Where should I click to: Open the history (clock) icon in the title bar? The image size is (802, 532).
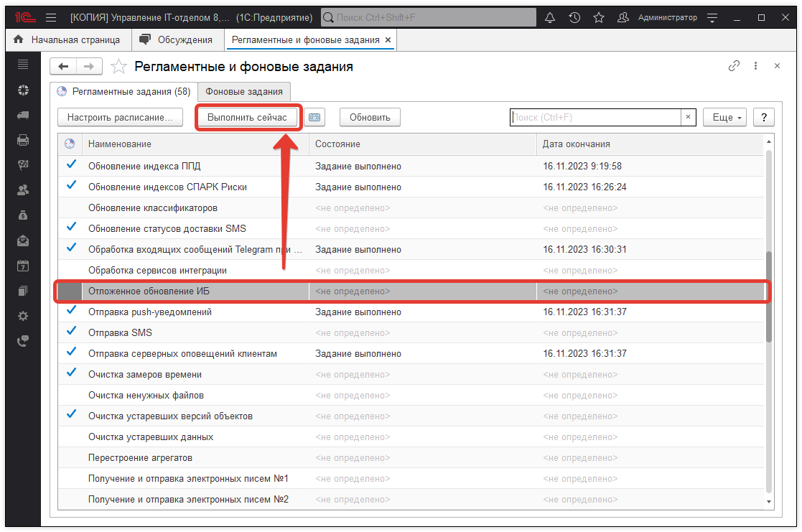point(574,17)
